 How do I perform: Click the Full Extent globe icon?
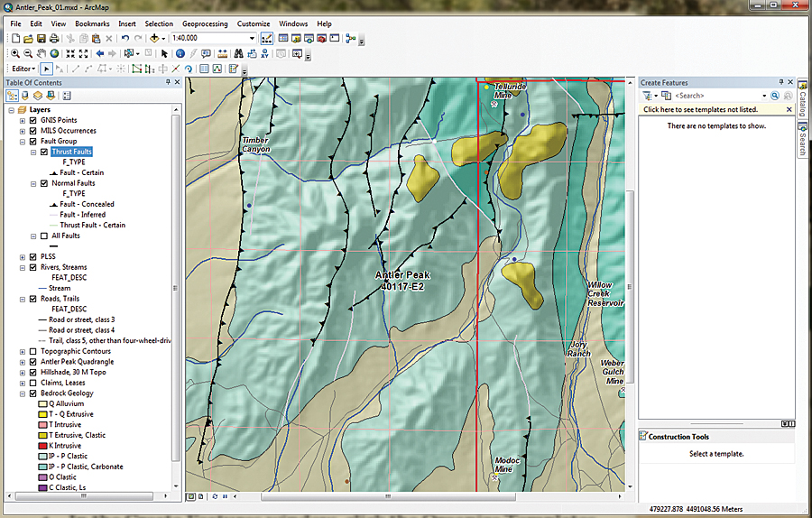pyautogui.click(x=54, y=54)
